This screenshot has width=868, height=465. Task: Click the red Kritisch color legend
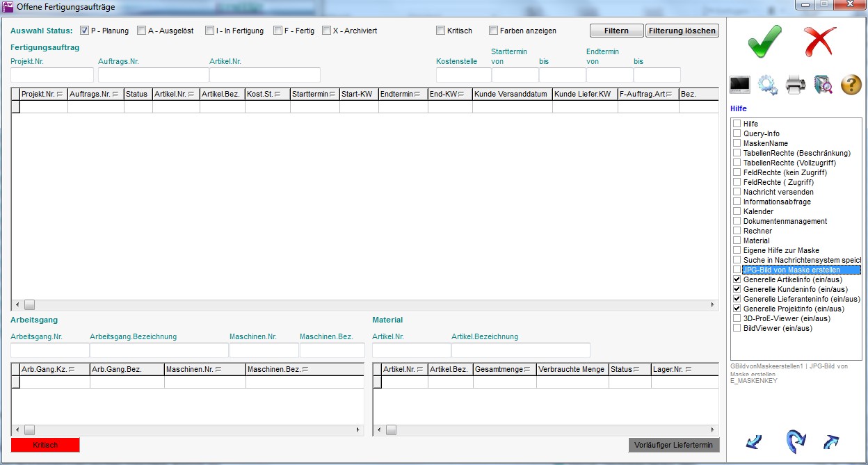pyautogui.click(x=45, y=445)
